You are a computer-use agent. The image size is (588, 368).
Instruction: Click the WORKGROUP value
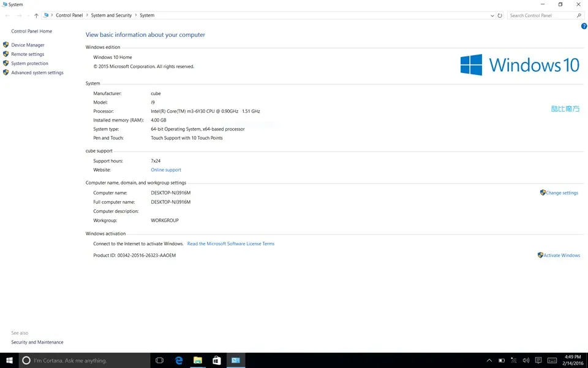165,220
